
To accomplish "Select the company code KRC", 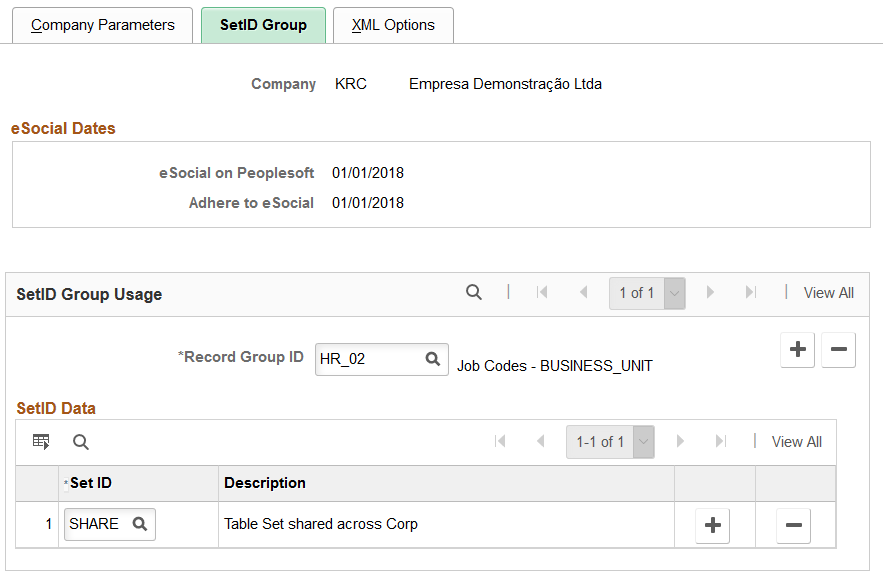I will (x=350, y=84).
